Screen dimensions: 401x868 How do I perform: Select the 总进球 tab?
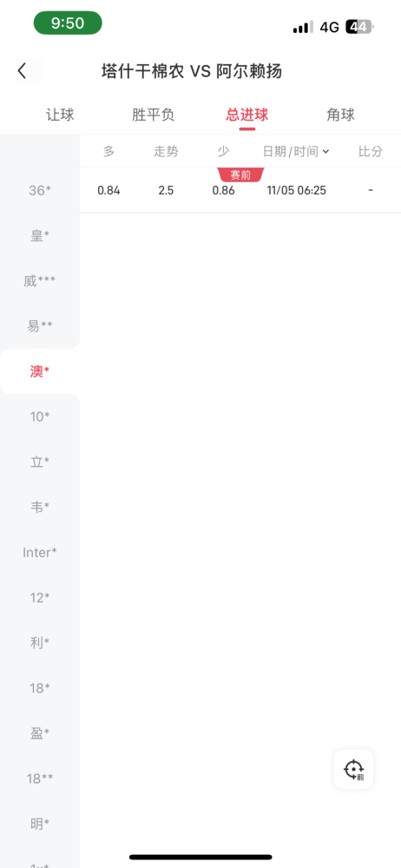click(x=247, y=115)
